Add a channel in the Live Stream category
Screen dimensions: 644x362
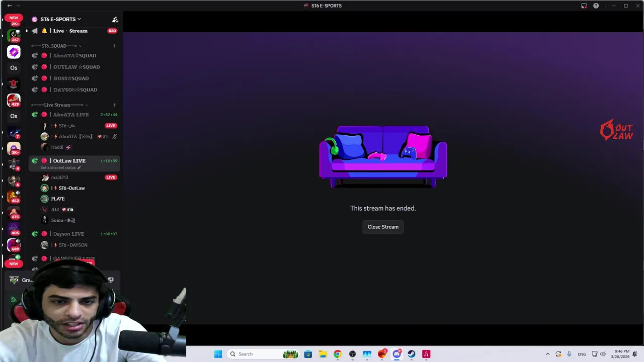coord(114,105)
